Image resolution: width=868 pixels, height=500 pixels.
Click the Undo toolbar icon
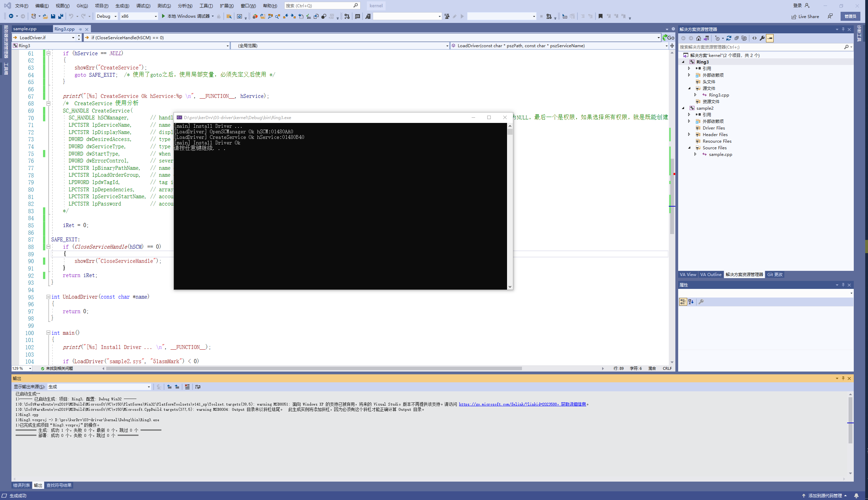click(x=71, y=16)
